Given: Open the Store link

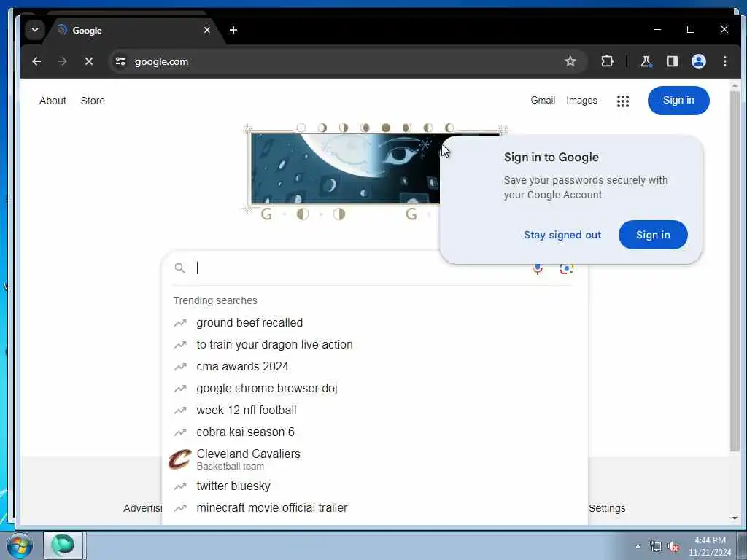Looking at the screenshot, I should 93,101.
